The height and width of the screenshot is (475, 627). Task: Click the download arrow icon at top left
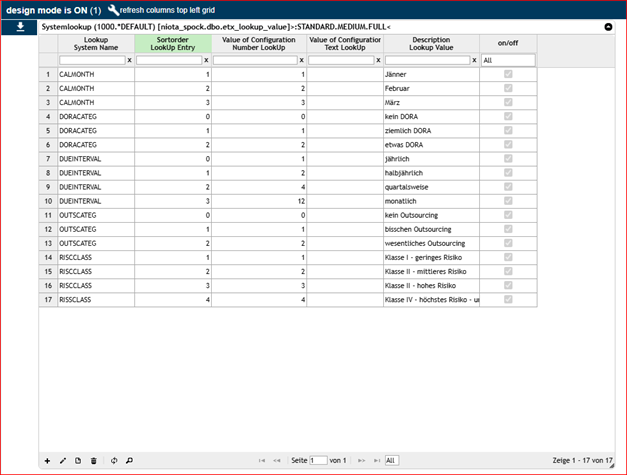[20, 27]
